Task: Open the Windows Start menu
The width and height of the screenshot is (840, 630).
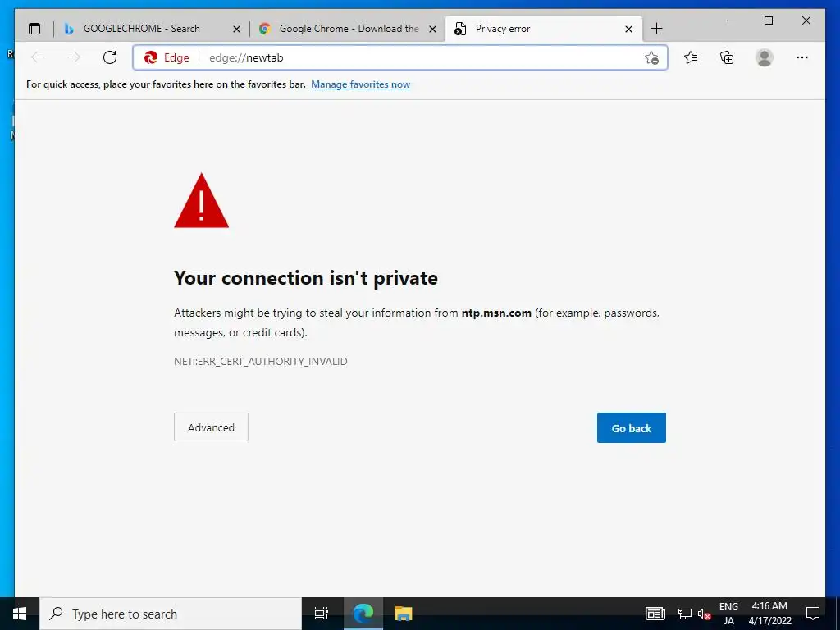Action: (20, 614)
